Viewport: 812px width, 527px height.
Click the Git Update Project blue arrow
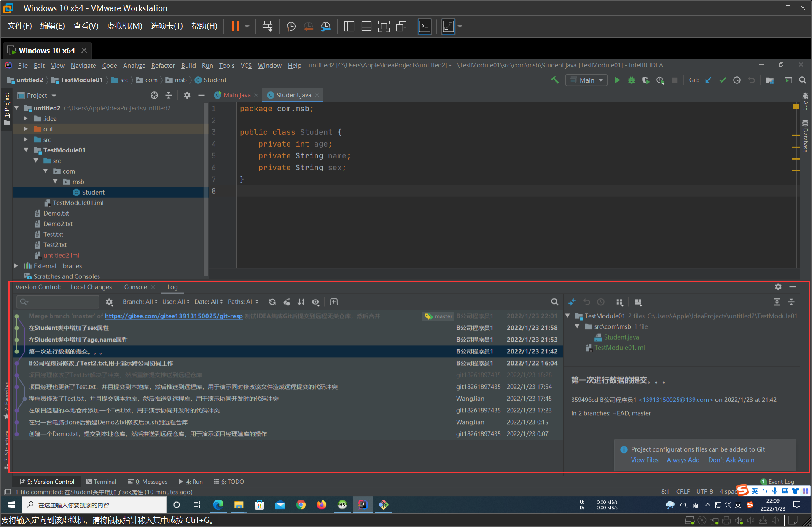click(708, 80)
